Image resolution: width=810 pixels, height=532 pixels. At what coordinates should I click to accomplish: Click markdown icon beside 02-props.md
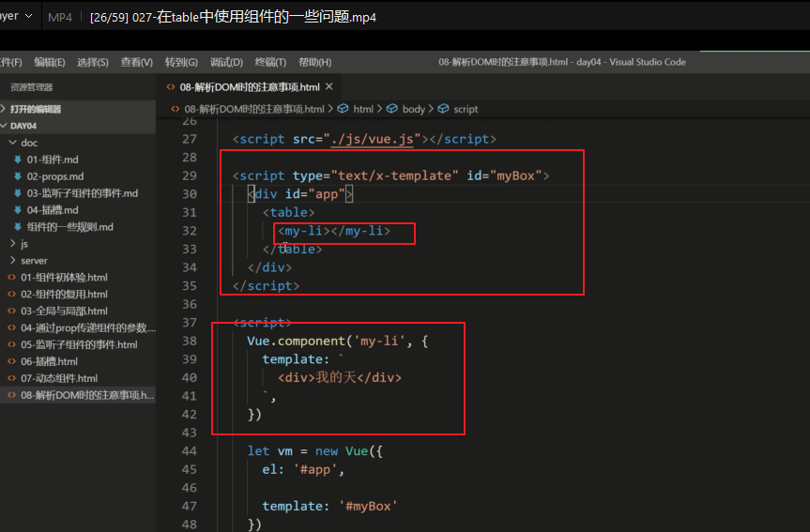(x=18, y=176)
